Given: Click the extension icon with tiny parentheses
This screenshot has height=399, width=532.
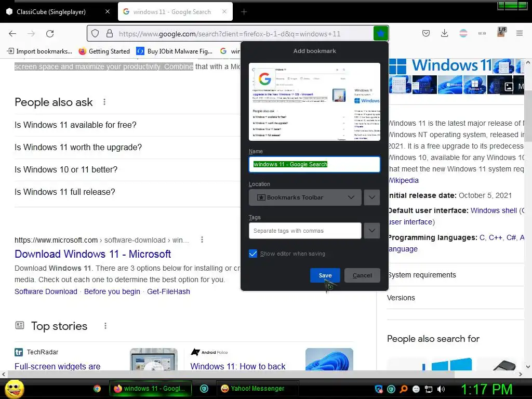Looking at the screenshot, I should pos(482,33).
